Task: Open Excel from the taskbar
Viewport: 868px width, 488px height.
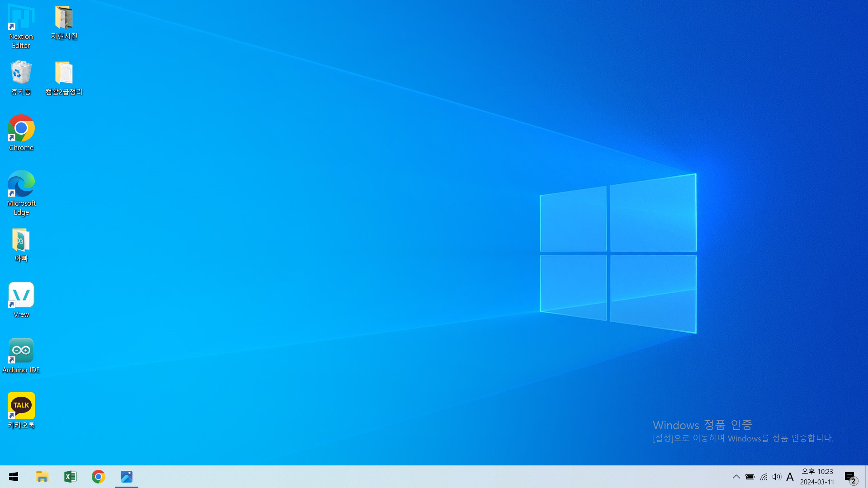Action: 70,477
